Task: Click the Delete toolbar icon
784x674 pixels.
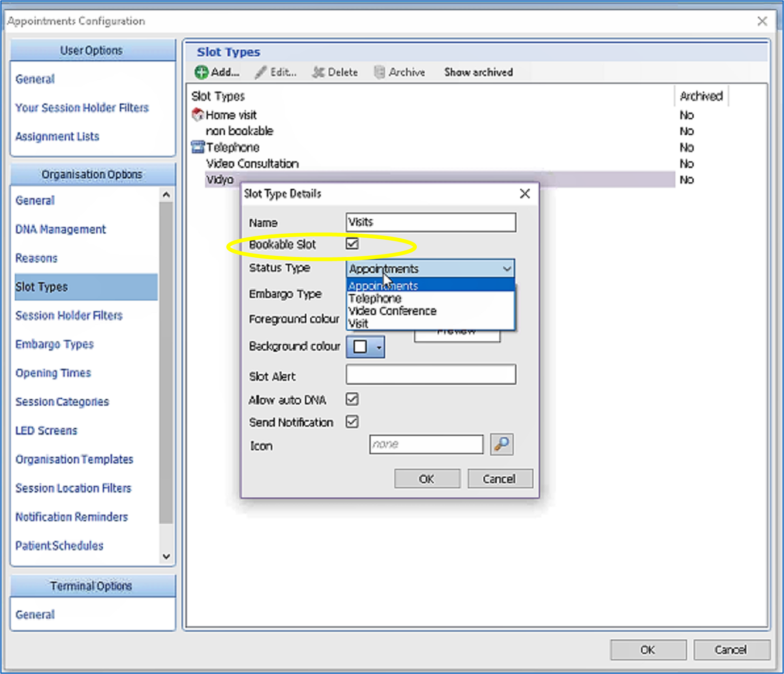Action: (x=318, y=72)
